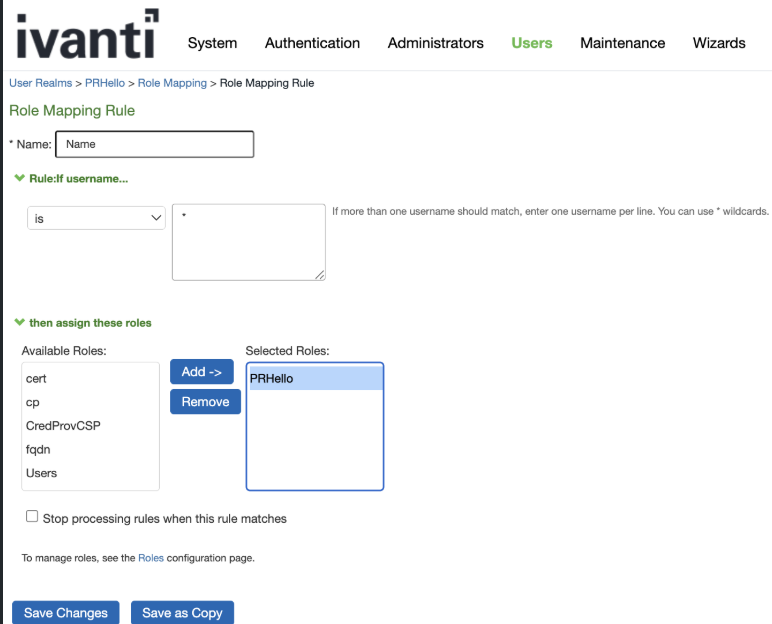Click the 'Save as Copy' button

(x=182, y=612)
